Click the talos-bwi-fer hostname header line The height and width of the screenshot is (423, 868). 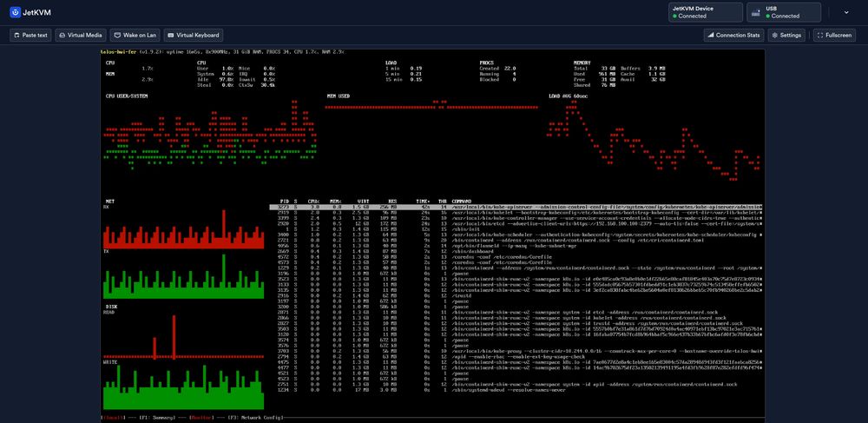pos(222,51)
